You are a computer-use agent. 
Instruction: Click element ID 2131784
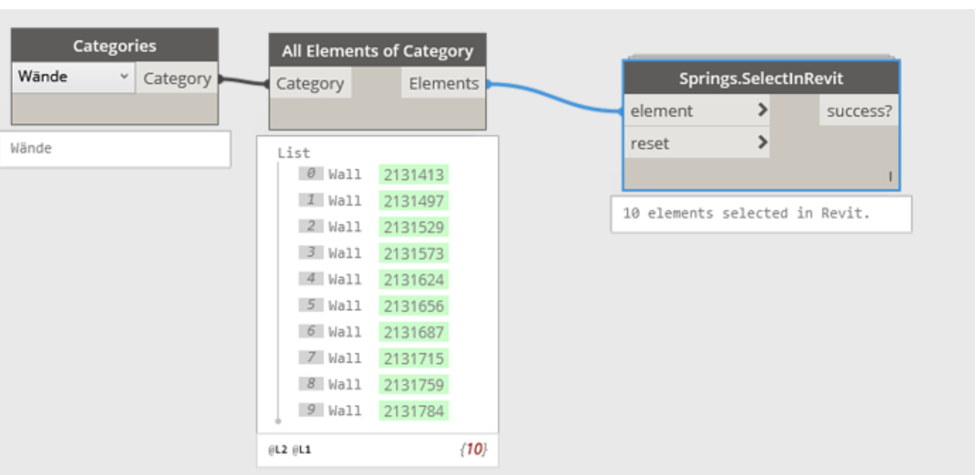(x=414, y=411)
